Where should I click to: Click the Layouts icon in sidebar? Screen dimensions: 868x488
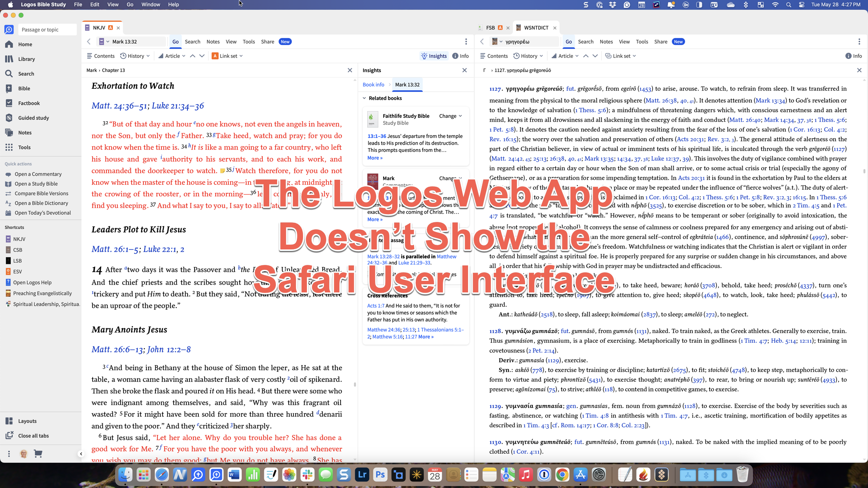(x=9, y=421)
